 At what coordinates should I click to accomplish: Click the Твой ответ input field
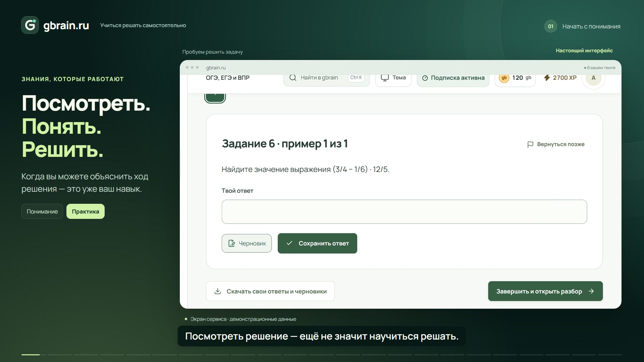pyautogui.click(x=404, y=212)
